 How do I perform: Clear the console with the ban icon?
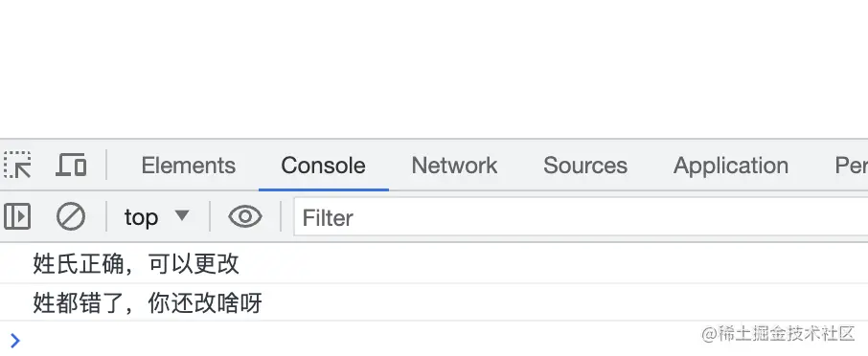coord(71,216)
